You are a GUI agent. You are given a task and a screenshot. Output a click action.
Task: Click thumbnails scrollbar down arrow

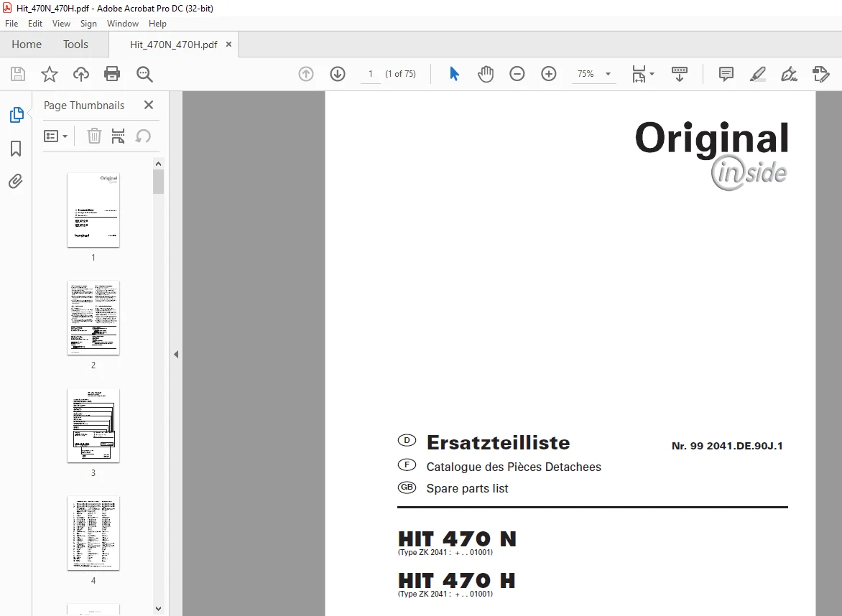[x=158, y=609]
